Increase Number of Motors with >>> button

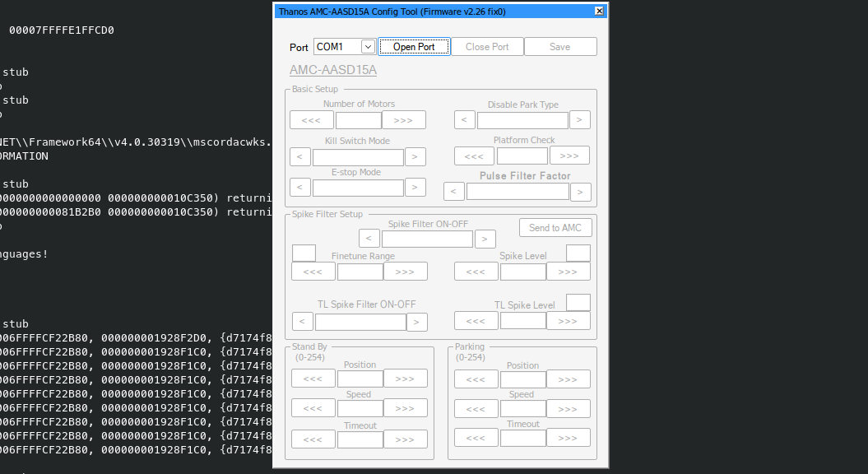click(404, 120)
